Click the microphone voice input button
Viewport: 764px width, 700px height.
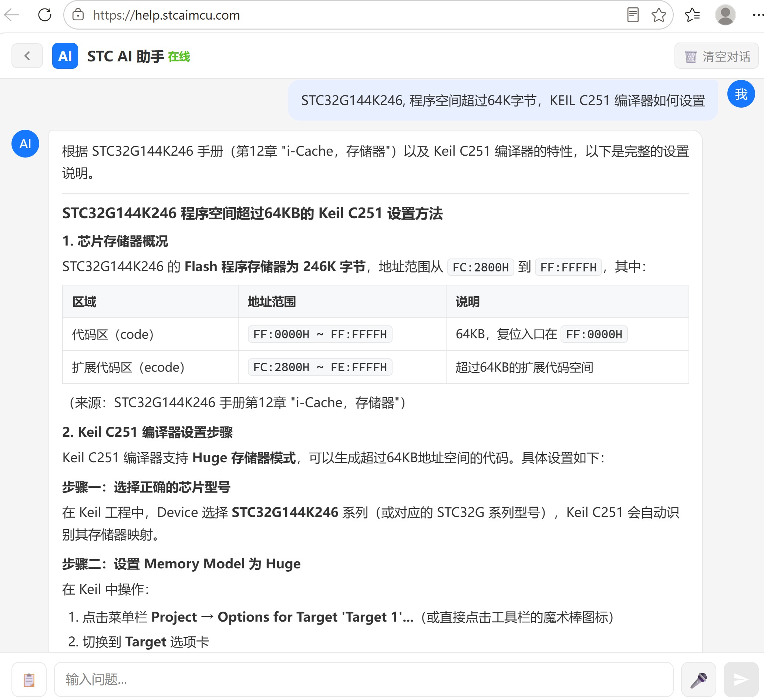[x=698, y=679]
